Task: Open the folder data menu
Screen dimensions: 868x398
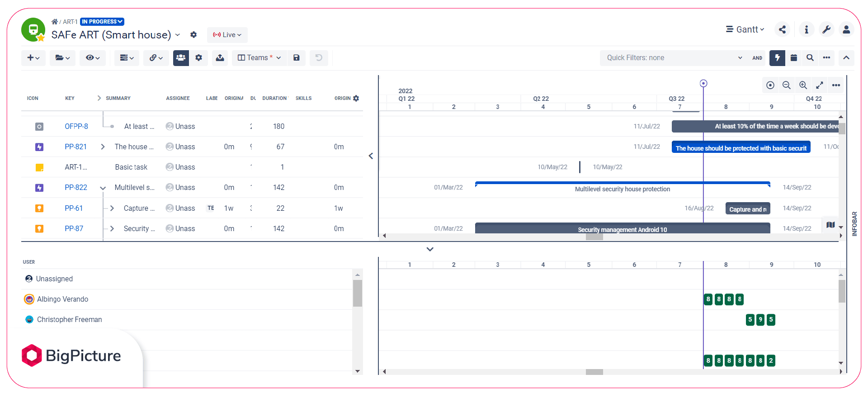Action: (62, 58)
